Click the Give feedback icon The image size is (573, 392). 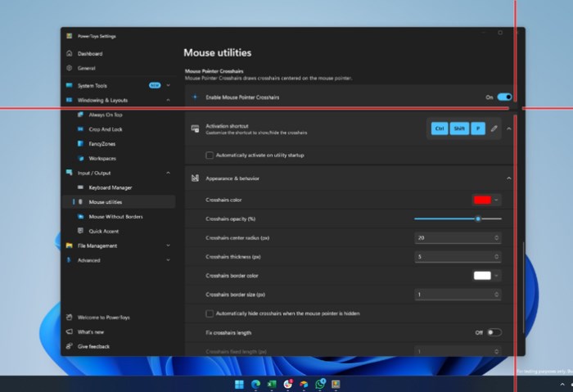[x=69, y=346]
